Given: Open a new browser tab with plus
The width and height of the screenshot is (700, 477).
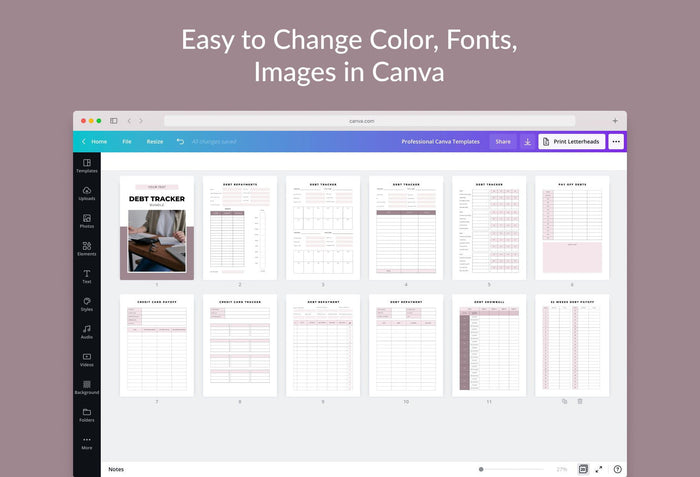Looking at the screenshot, I should pos(615,121).
